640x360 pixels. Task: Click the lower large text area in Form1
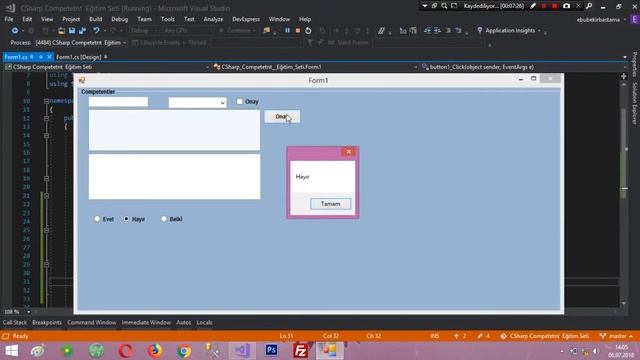(174, 177)
